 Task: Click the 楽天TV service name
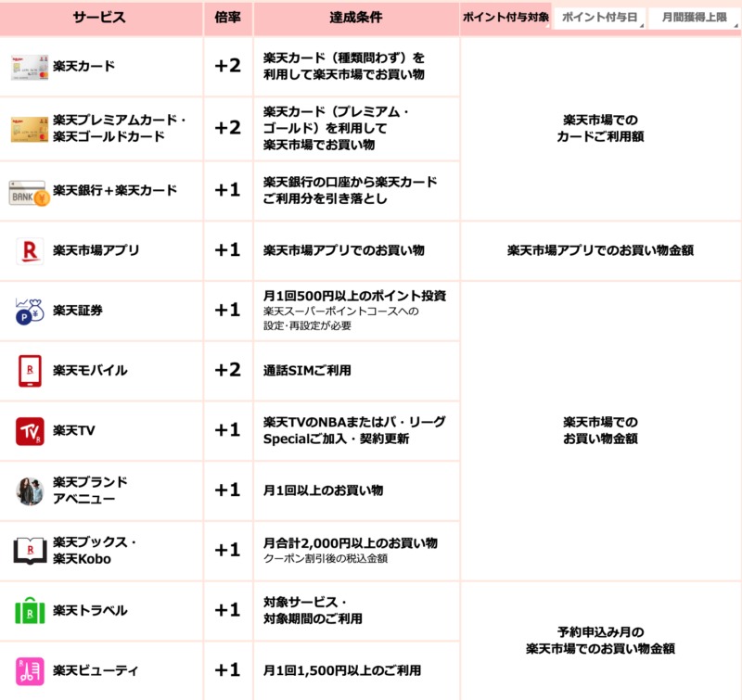click(x=74, y=430)
